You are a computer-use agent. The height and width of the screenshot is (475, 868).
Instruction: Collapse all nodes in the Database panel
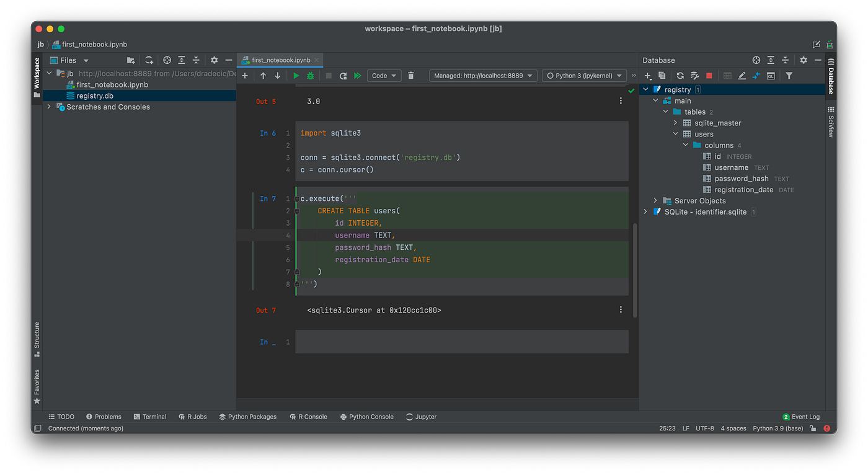(x=785, y=60)
